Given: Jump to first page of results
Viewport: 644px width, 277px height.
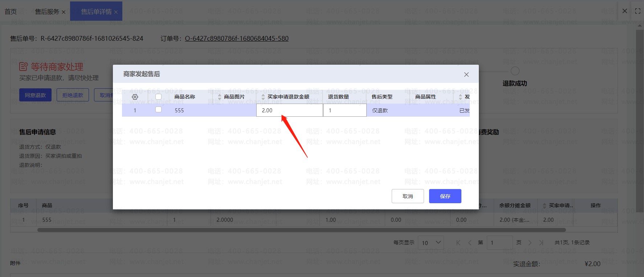Looking at the screenshot, I should point(458,243).
